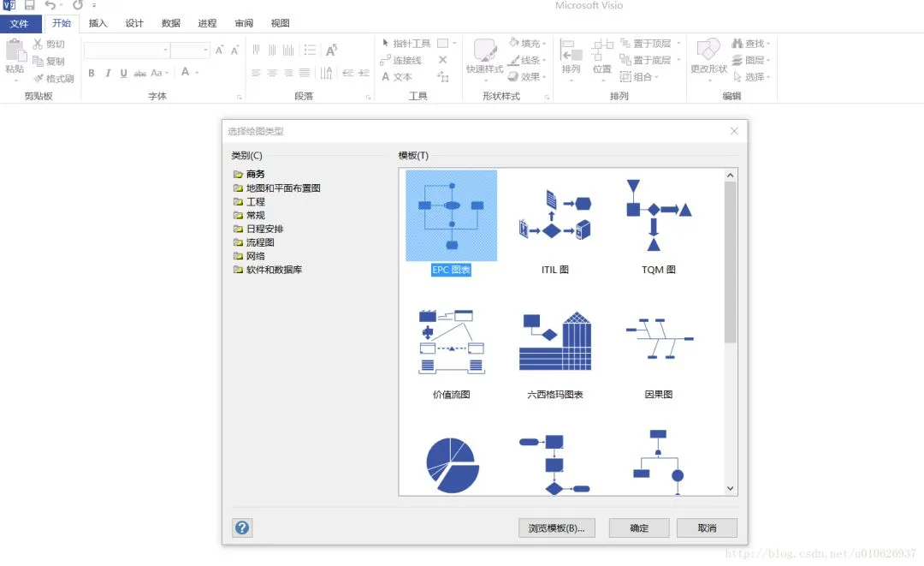Click the connection point X tool
The height and width of the screenshot is (566, 924).
(443, 60)
